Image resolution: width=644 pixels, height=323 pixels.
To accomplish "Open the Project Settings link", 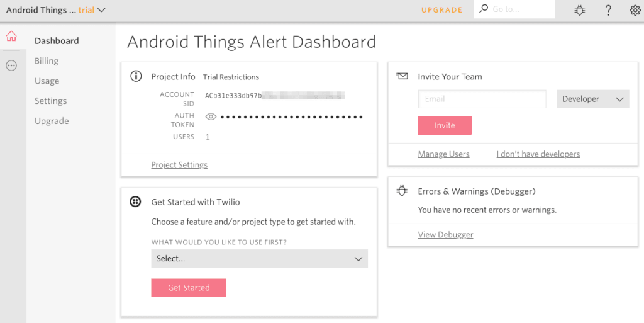I will (179, 165).
